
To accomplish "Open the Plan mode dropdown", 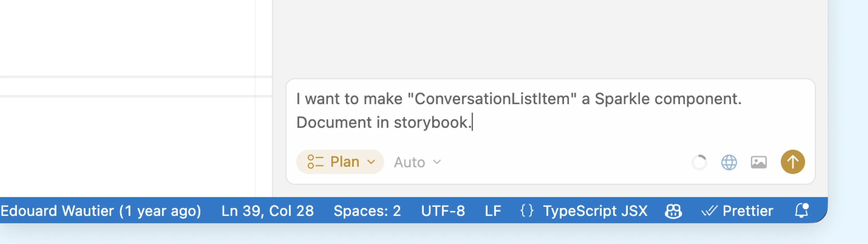I will pyautogui.click(x=371, y=162).
